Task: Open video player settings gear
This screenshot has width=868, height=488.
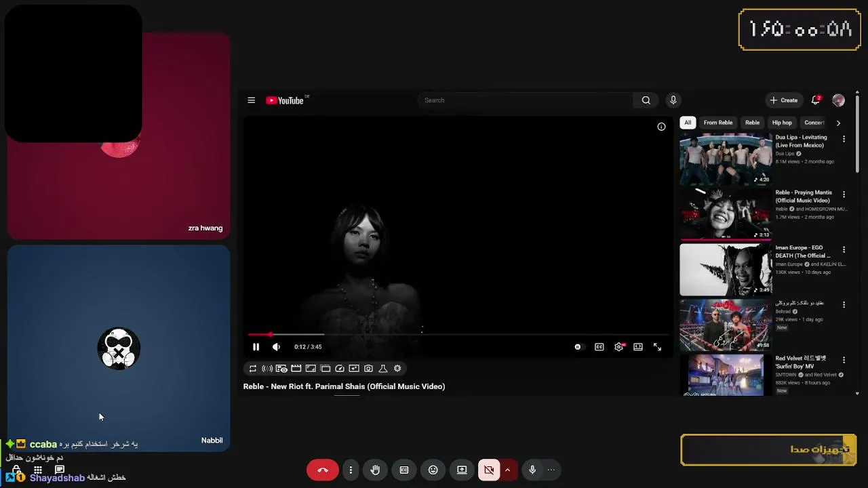Action: tap(619, 347)
